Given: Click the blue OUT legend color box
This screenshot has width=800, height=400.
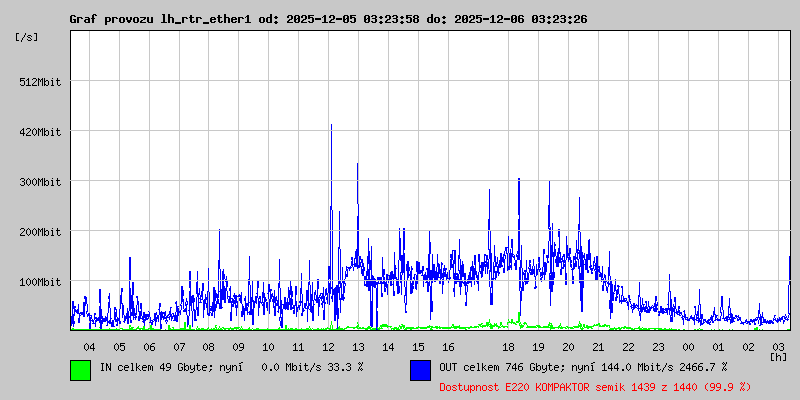Looking at the screenshot, I should (x=420, y=369).
